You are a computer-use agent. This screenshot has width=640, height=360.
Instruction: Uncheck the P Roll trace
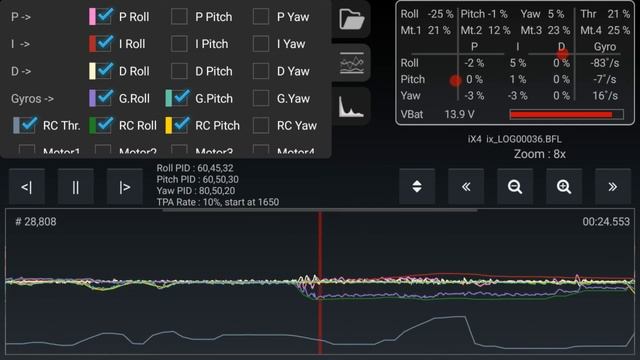[x=105, y=16]
